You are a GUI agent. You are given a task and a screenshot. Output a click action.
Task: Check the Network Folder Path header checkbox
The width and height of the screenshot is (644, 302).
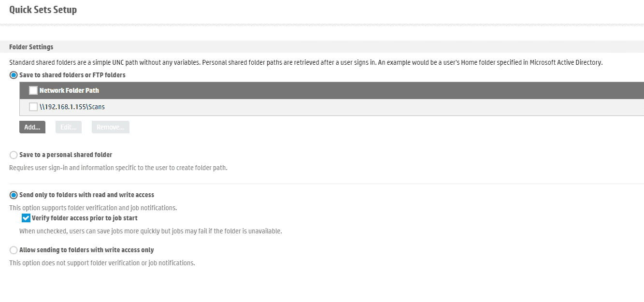[33, 90]
